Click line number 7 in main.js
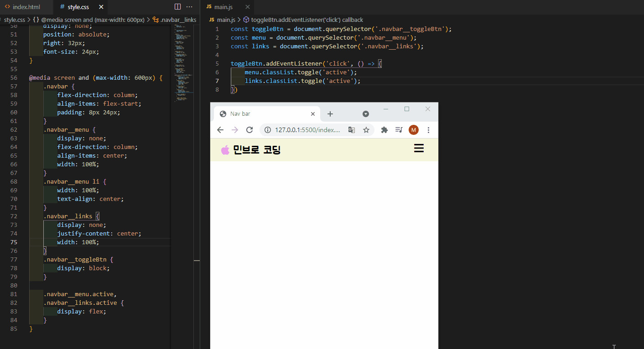 click(x=218, y=81)
